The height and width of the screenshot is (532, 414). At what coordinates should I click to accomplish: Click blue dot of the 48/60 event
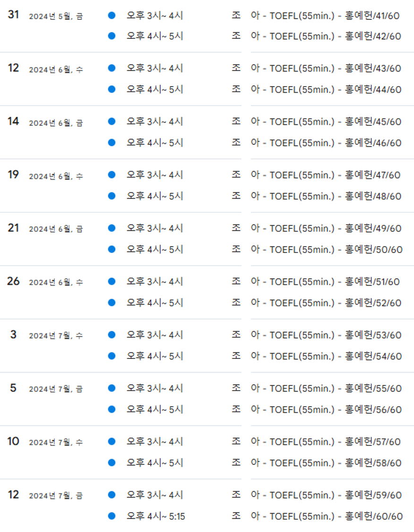point(112,196)
